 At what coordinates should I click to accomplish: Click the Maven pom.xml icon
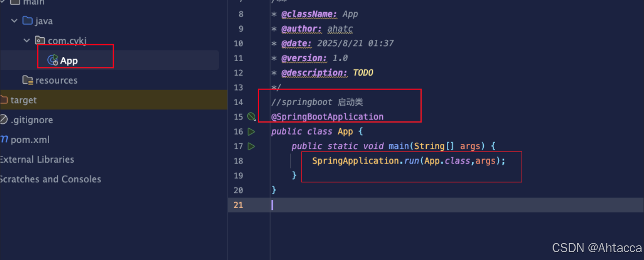[x=4, y=140]
